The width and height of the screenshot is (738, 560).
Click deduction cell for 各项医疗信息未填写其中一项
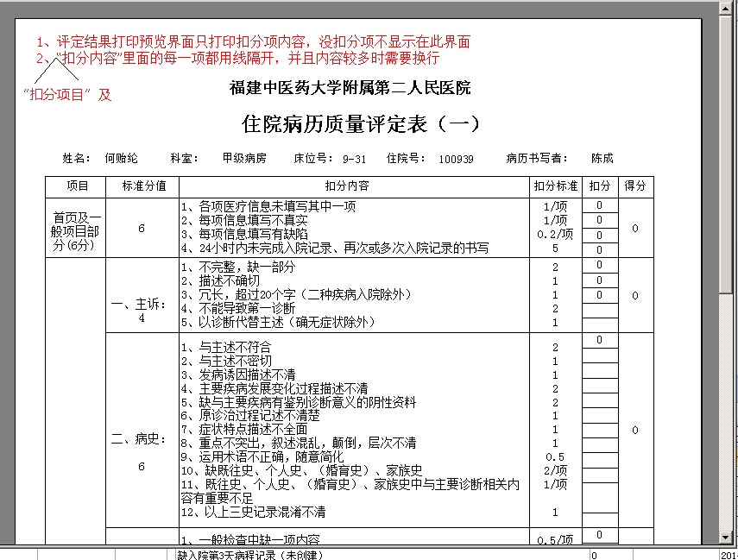600,205
